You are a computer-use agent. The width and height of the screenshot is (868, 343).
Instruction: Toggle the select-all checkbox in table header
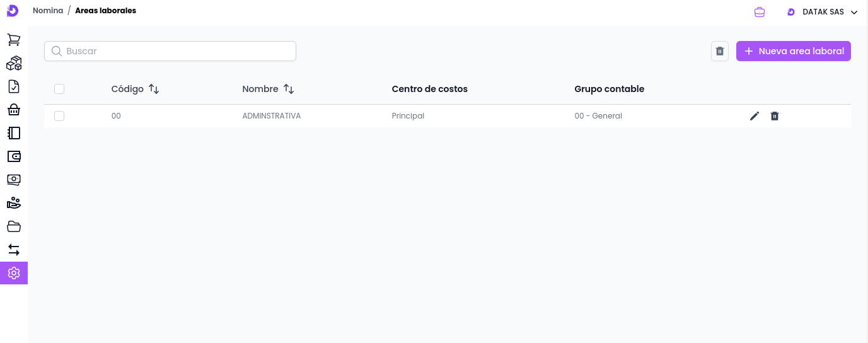pos(59,89)
